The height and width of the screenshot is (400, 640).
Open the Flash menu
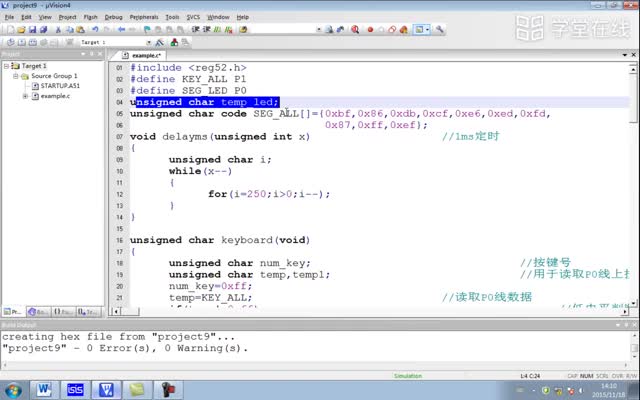tap(91, 17)
